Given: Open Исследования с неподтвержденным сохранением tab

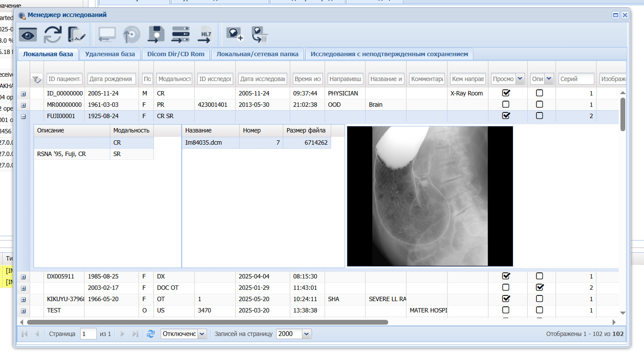Looking at the screenshot, I should coord(389,54).
